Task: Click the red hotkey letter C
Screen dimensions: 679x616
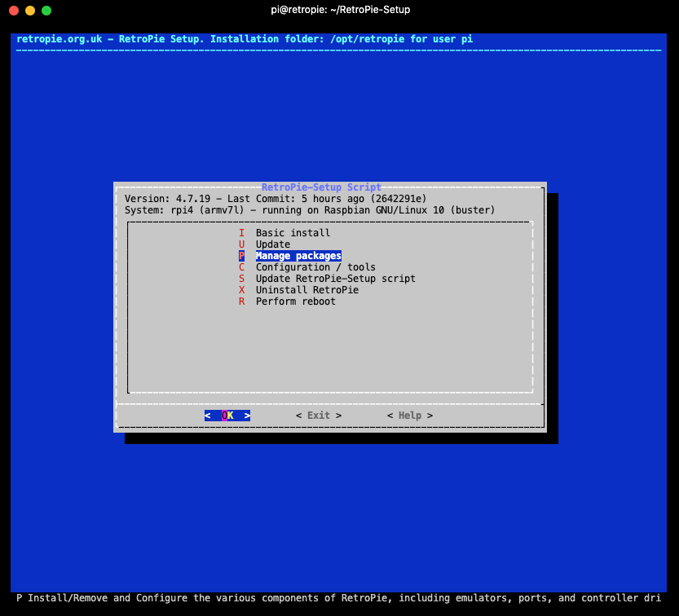Action: tap(241, 267)
